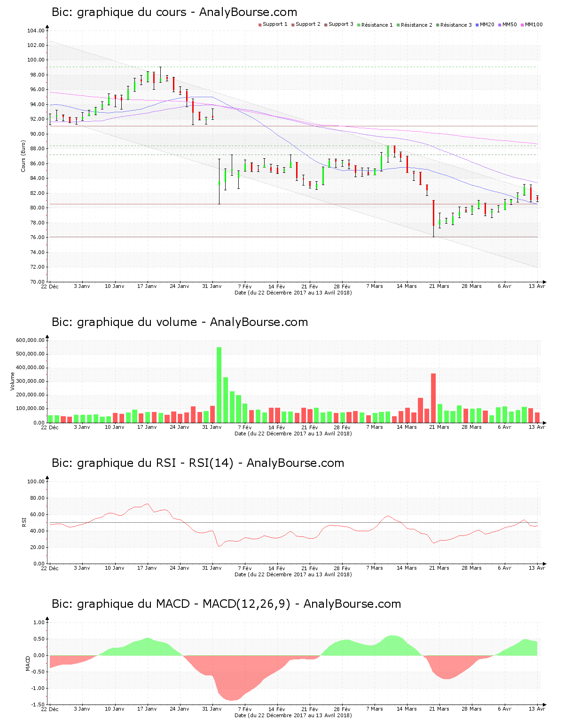Click the Résistance 1 green legend swatch
Viewport: 564px width, 728px height.
click(359, 24)
